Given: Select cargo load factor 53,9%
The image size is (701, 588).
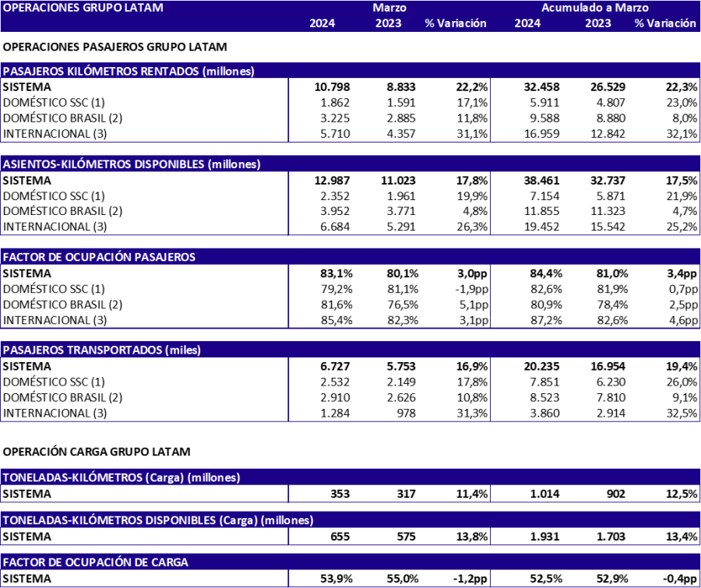Looking at the screenshot, I should point(336,578).
